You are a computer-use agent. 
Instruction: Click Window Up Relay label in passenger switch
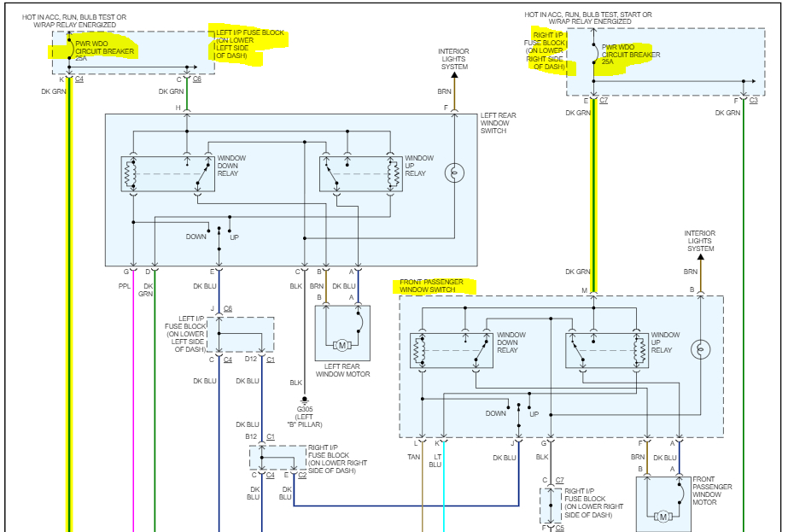[665, 342]
